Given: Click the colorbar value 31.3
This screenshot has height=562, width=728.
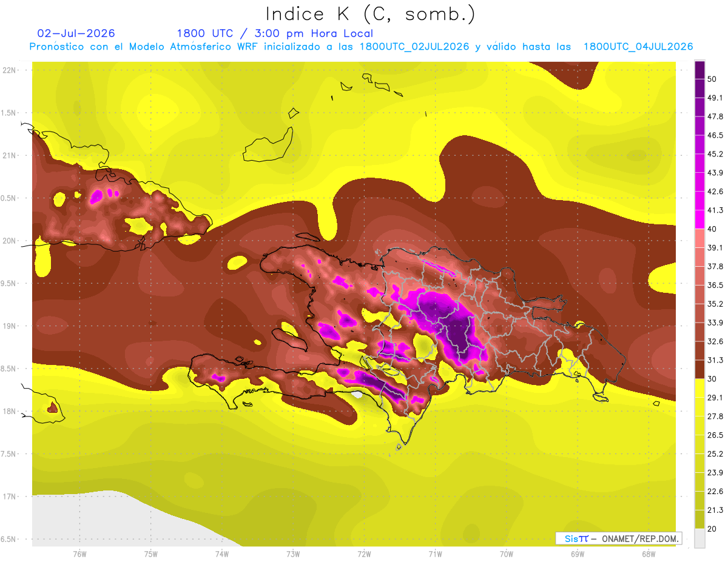Looking at the screenshot, I should [715, 360].
